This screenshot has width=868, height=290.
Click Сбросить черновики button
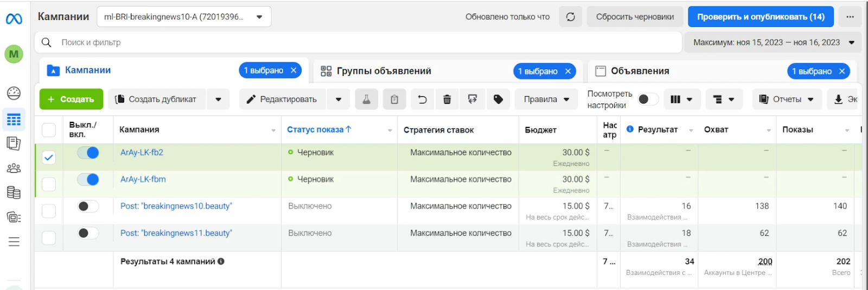[x=635, y=17]
